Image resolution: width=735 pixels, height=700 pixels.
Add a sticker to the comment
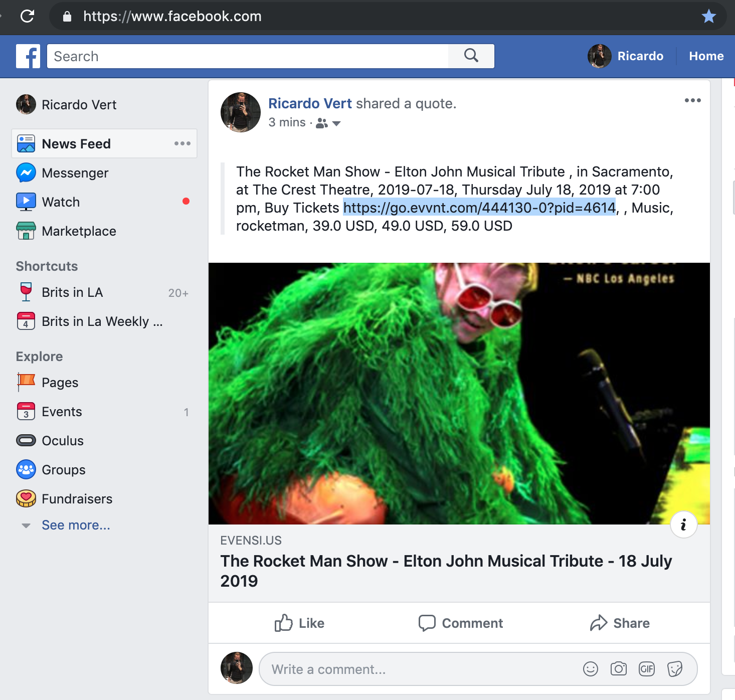point(675,669)
